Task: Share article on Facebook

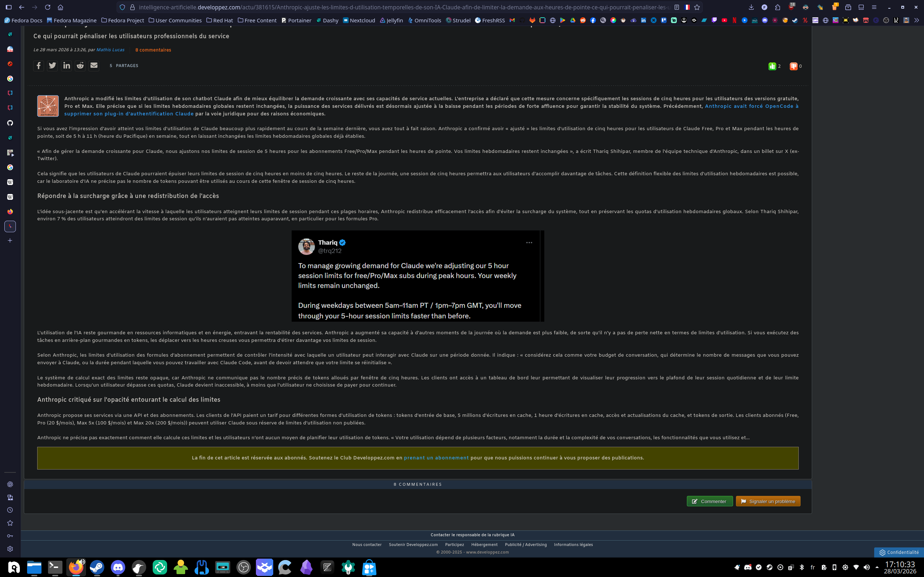Action: pos(39,66)
